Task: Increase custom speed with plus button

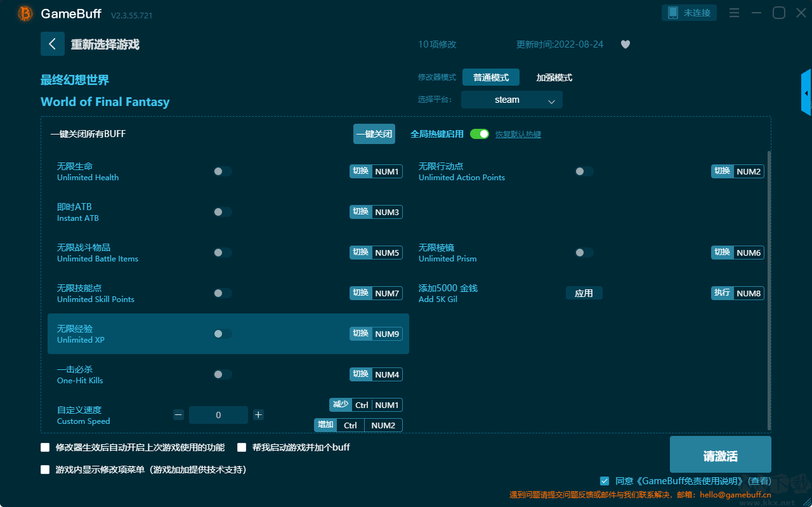Action: click(258, 415)
